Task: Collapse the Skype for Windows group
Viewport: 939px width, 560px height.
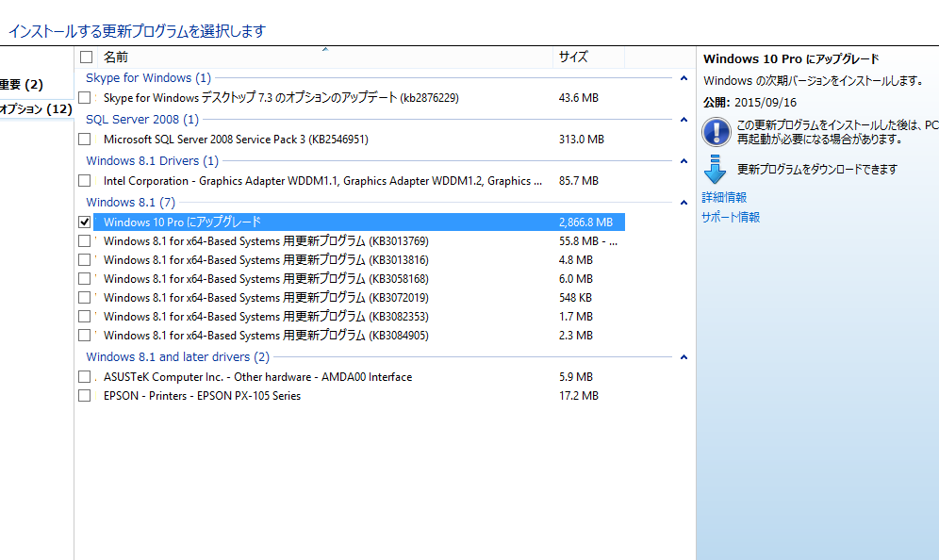Action: tap(684, 78)
